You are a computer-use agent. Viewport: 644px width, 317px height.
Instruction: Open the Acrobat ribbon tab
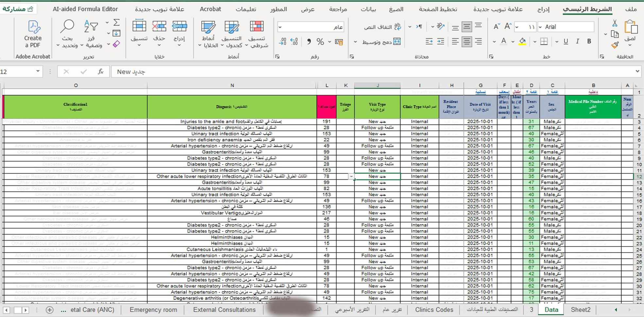pos(210,9)
